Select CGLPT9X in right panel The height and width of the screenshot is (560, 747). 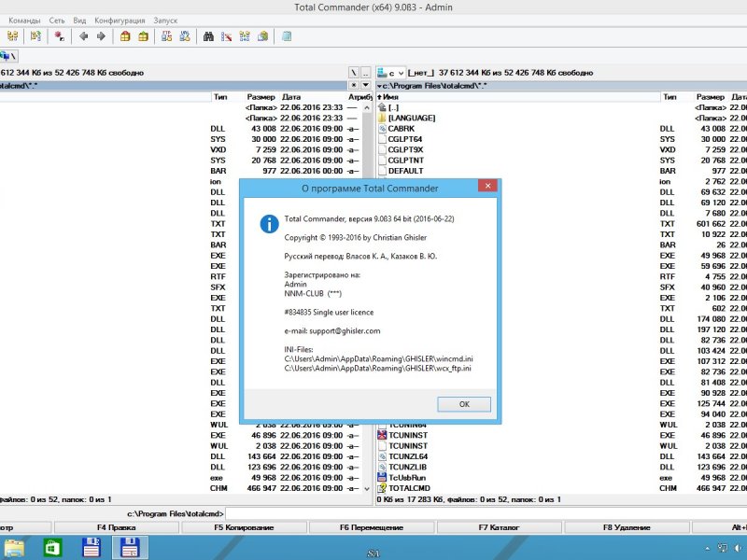[x=405, y=149]
